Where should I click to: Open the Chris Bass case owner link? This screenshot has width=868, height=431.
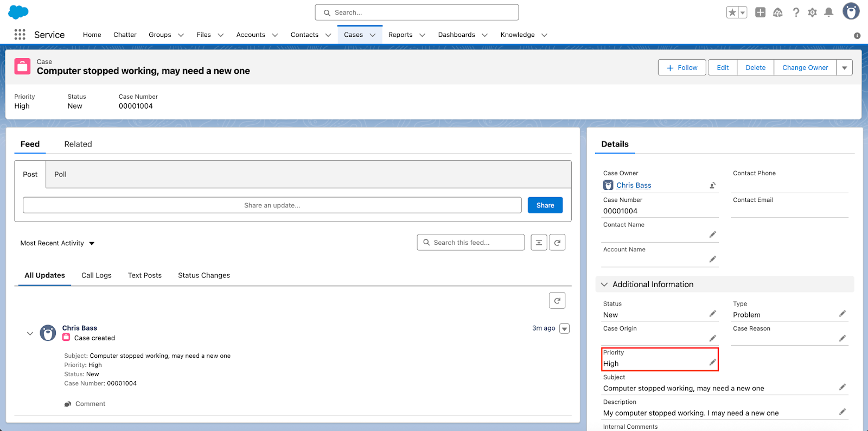(634, 185)
